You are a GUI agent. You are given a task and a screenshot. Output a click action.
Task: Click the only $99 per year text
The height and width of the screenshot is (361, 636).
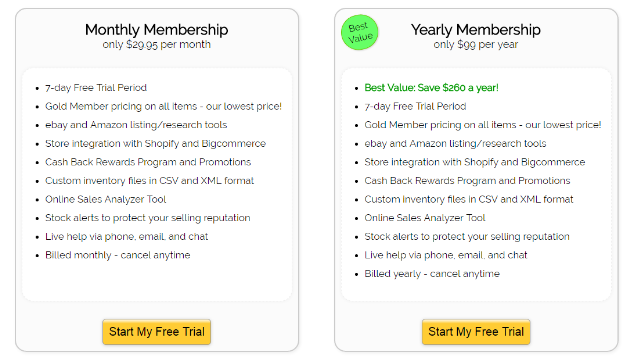tap(476, 44)
